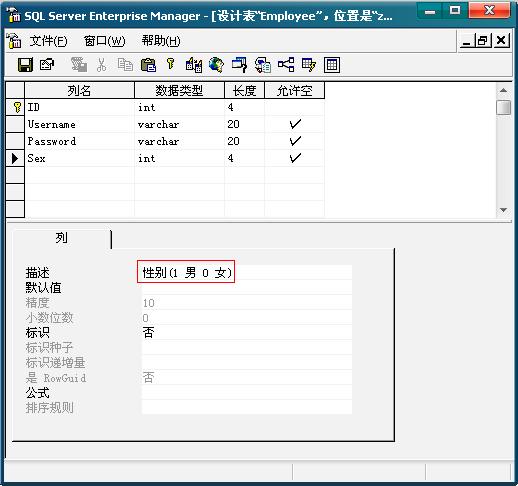Click the 小数位数 value 0
This screenshot has height=486, width=518.
(247, 318)
